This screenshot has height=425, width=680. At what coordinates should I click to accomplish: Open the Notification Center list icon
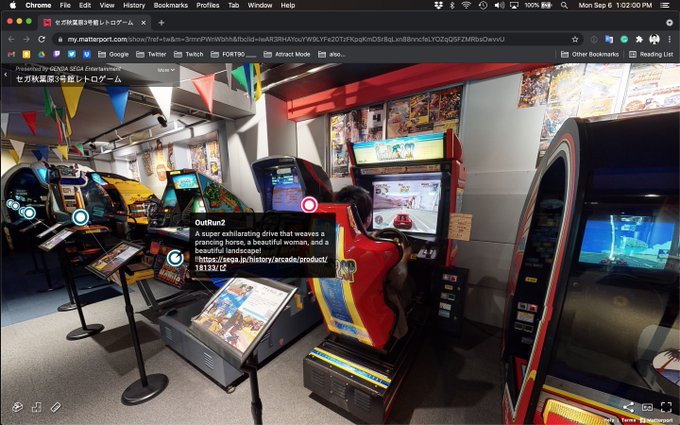665,5
